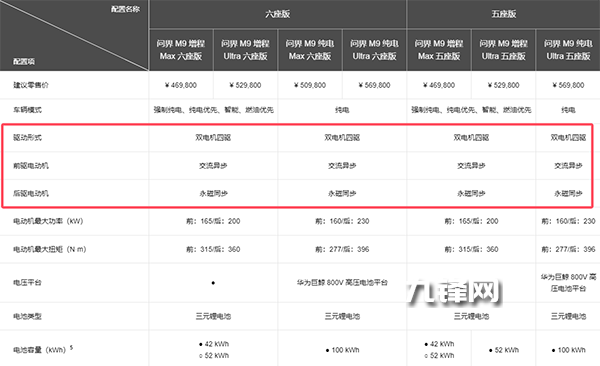Click the 电压平台 row label
Screen dimensions: 600x366
click(x=28, y=283)
